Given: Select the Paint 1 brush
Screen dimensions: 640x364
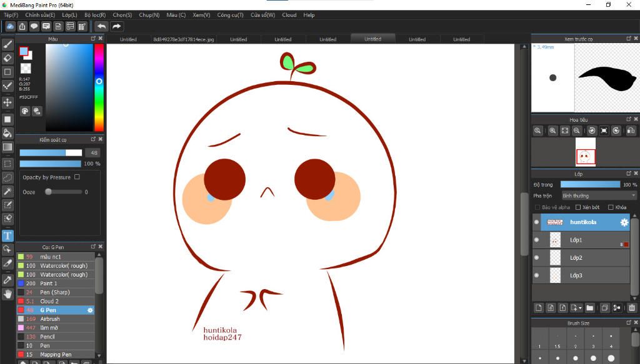Looking at the screenshot, I should coord(56,283).
